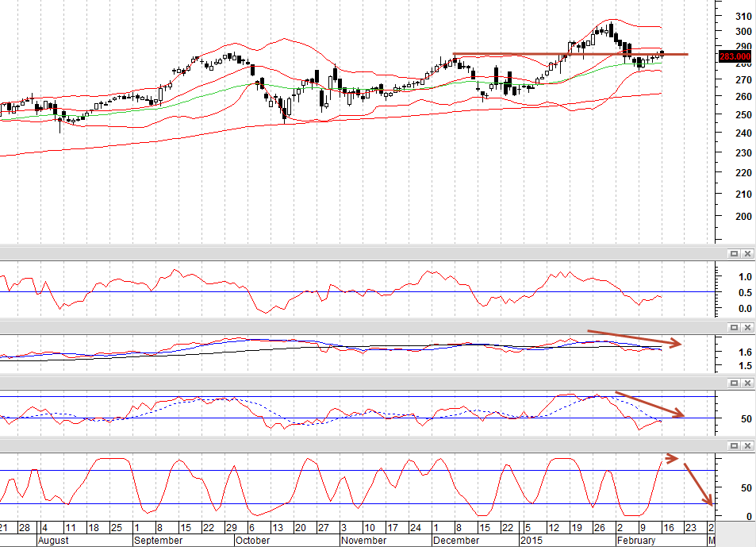Maximize the third oscillator pane with dotted line
The height and width of the screenshot is (547, 756).
point(734,383)
